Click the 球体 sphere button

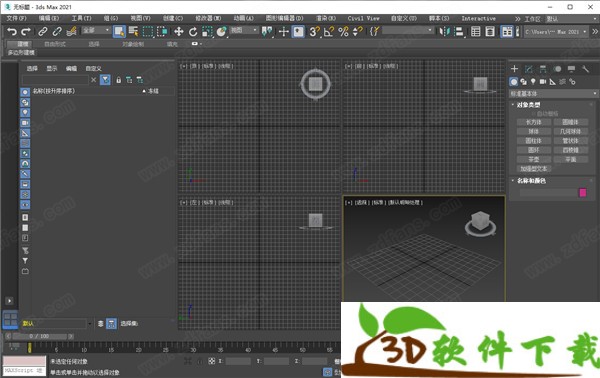pos(533,132)
